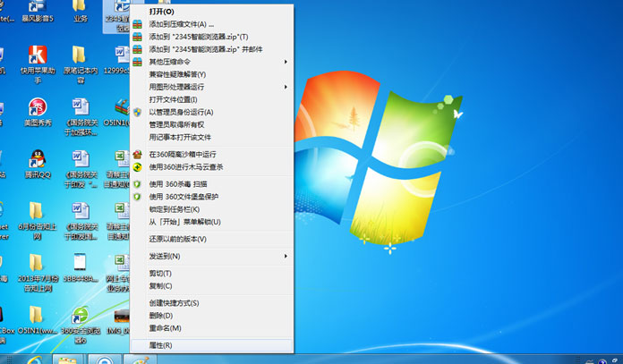Choose 重命名(M) in the context menu
Image resolution: width=623 pixels, height=364 pixels.
point(212,328)
